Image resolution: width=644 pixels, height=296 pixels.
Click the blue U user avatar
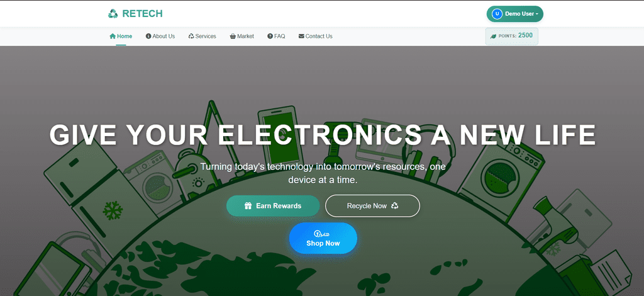(497, 14)
